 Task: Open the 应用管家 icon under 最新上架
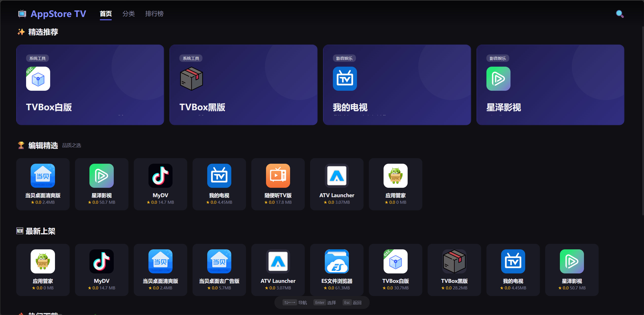[43, 261]
